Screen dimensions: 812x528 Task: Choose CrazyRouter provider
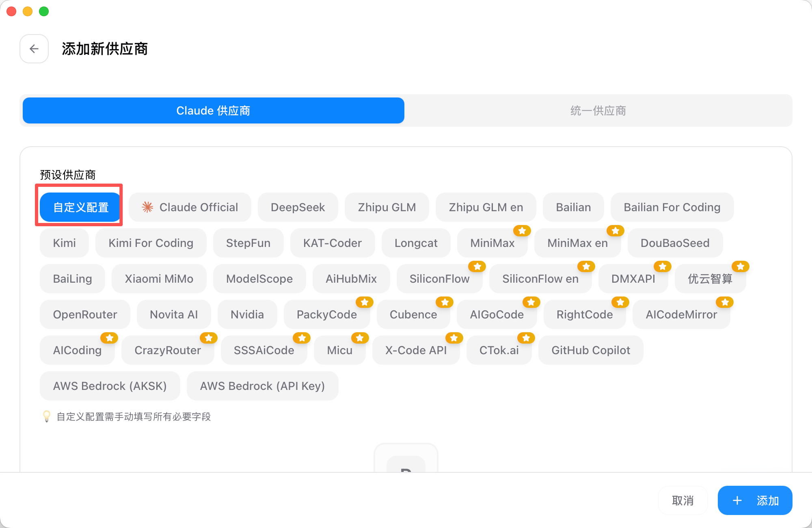(168, 350)
